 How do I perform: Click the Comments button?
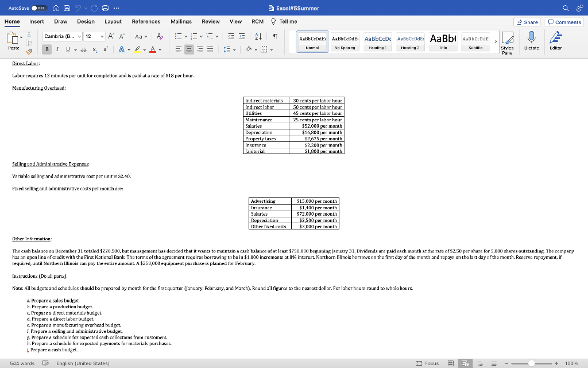[x=563, y=21]
